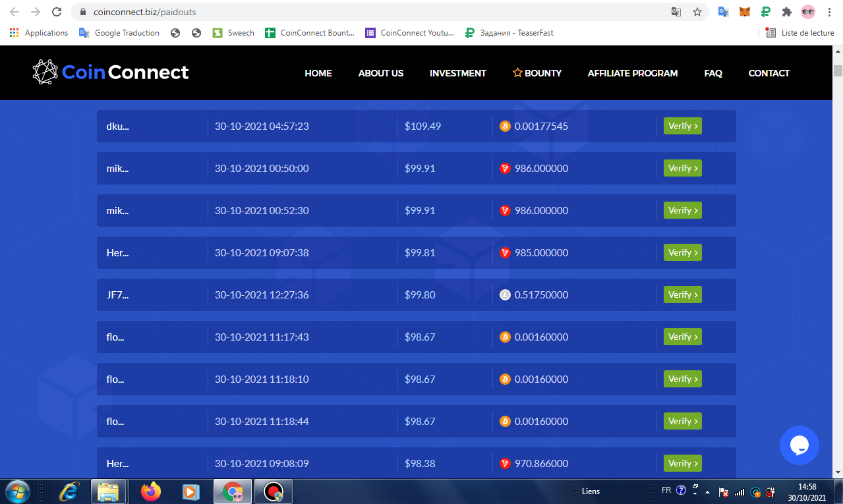Image resolution: width=843 pixels, height=504 pixels.
Task: Open the INVESTMENT menu item
Action: click(458, 73)
